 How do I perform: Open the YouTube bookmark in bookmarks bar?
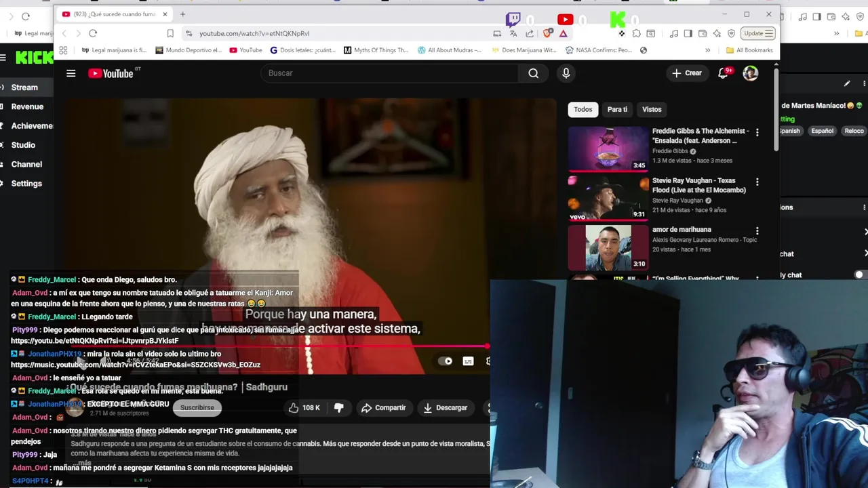[245, 50]
